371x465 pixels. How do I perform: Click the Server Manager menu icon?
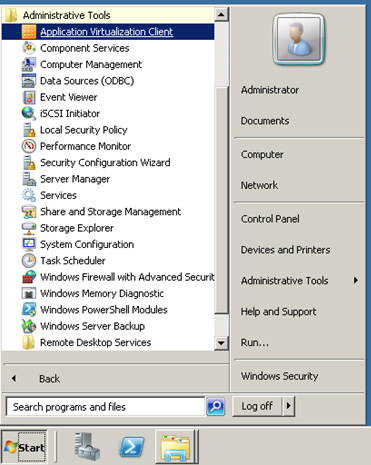click(x=29, y=179)
